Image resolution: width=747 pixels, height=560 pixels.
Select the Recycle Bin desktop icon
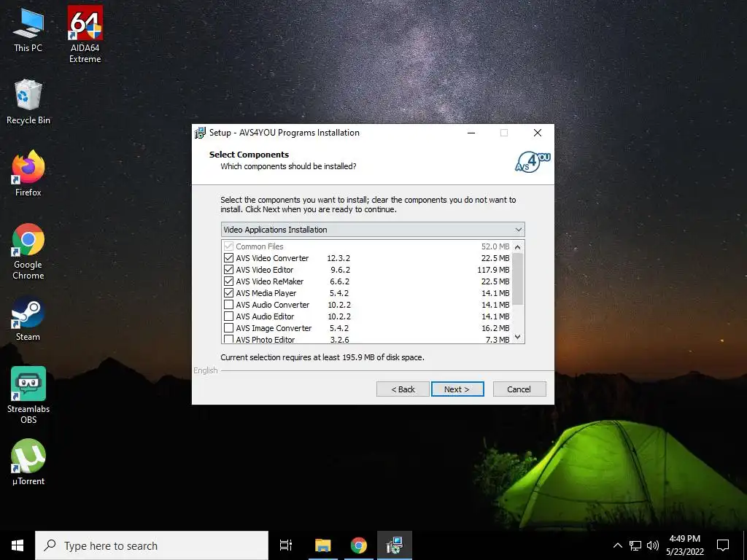coord(28,101)
